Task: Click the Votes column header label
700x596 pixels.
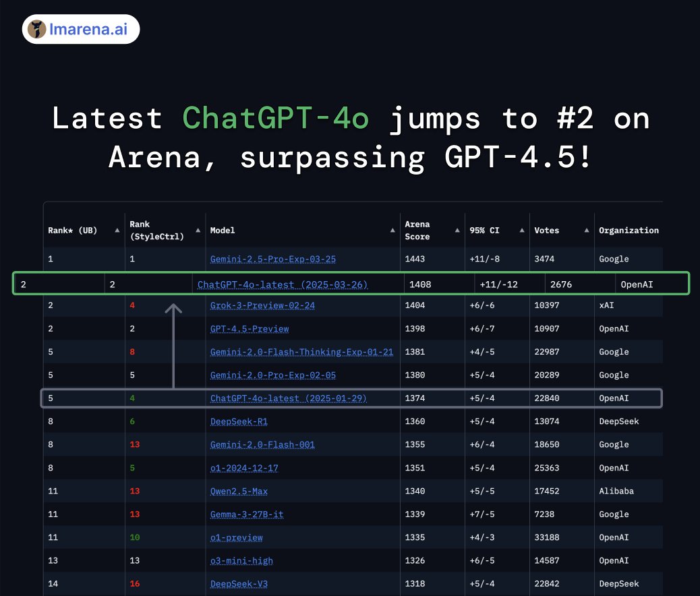Action: point(548,229)
